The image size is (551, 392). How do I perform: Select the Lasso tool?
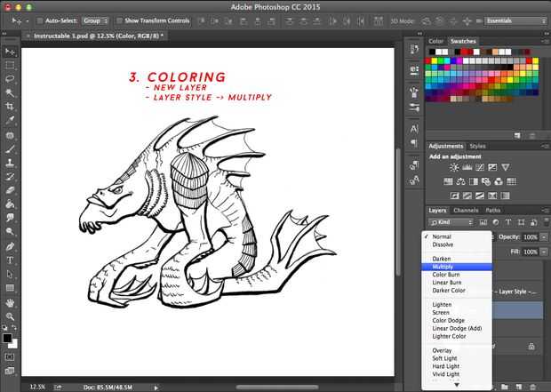pos(11,78)
